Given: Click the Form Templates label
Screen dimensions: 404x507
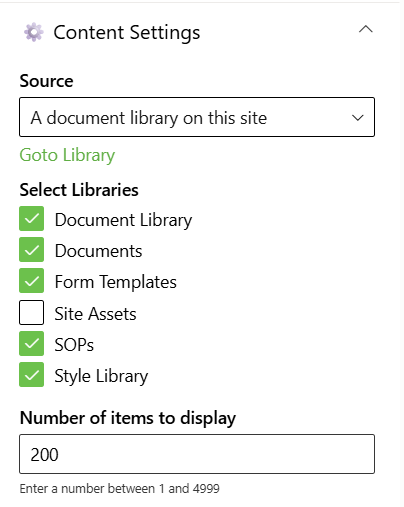Looking at the screenshot, I should [115, 282].
